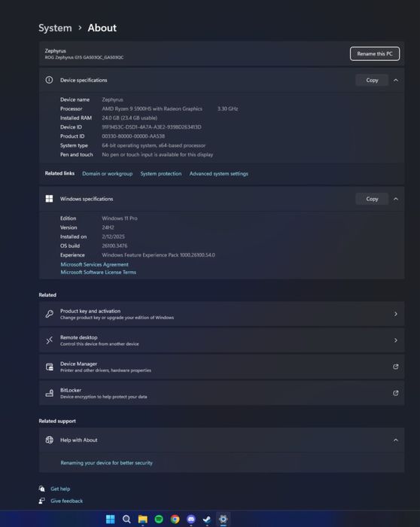
Task: Select the Installed RAM value 24.0 GB
Action: 129,118
